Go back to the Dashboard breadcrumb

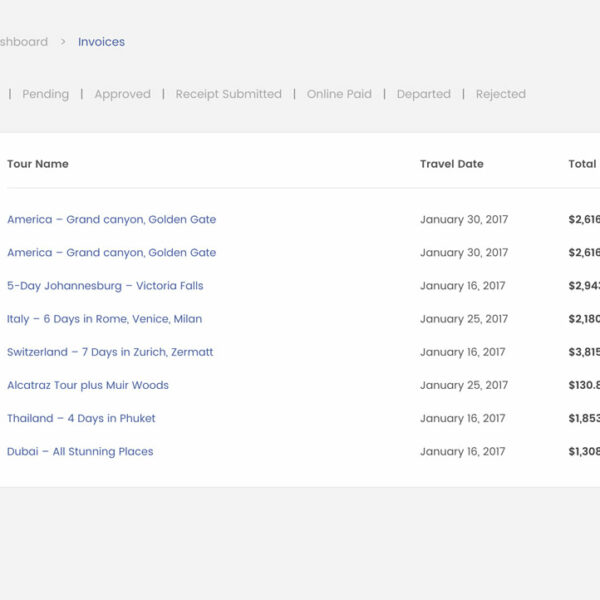23,42
